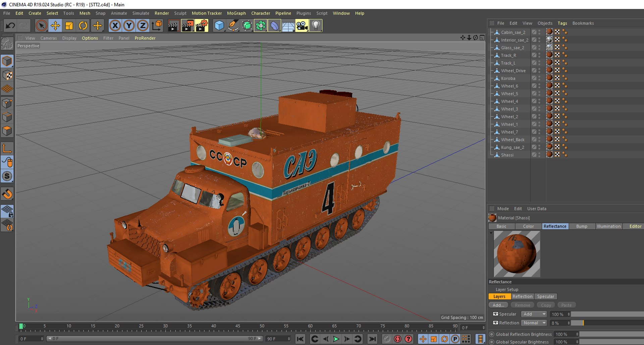Click the Render to Picture Viewer icon

(187, 26)
